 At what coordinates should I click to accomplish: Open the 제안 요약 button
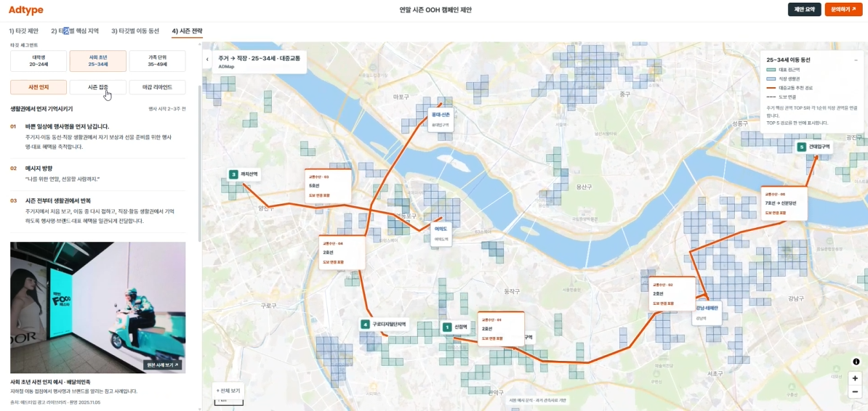[804, 10]
